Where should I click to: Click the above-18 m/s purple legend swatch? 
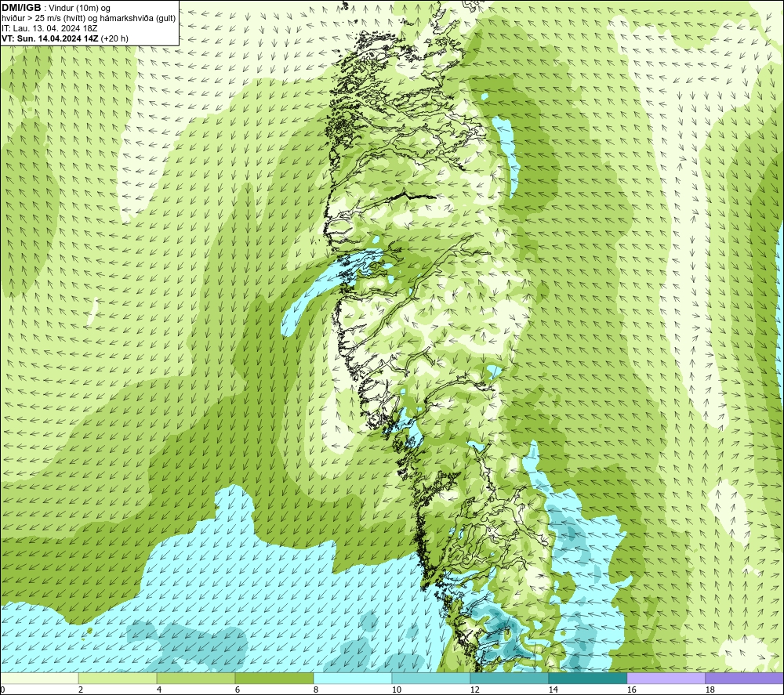coord(745,678)
